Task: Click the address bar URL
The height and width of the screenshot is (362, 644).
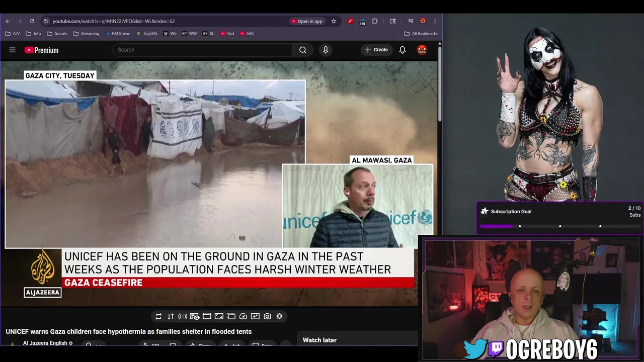Action: (x=114, y=21)
